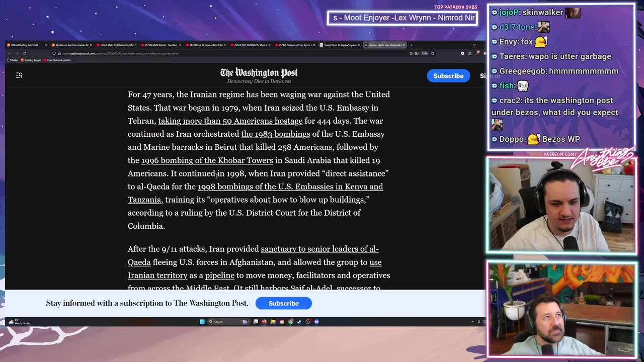This screenshot has width=644, height=362.
Task: Expand the list-all-tabs chevron in browser
Action: point(474,45)
